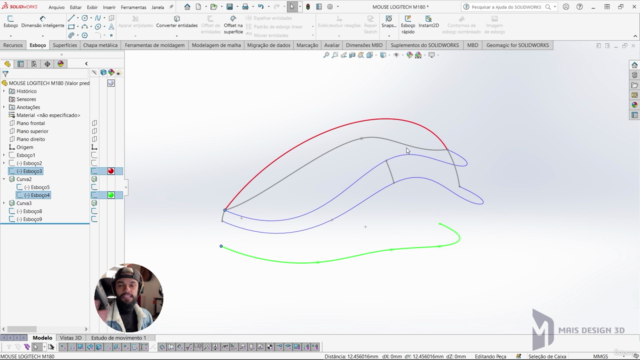Screen dimensions: 640x360
Task: Expand the Esboço1 tree node
Action: [x=4, y=155]
